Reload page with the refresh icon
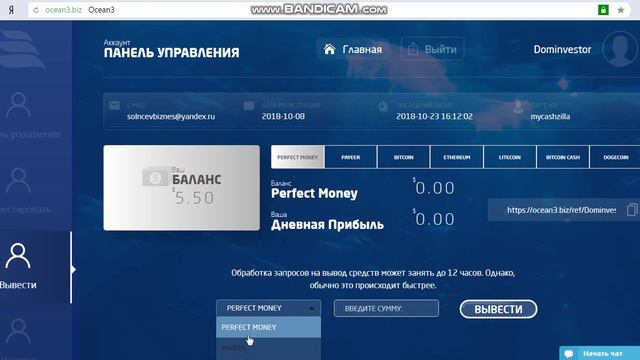Image resolution: width=640 pixels, height=360 pixels. click(36, 10)
